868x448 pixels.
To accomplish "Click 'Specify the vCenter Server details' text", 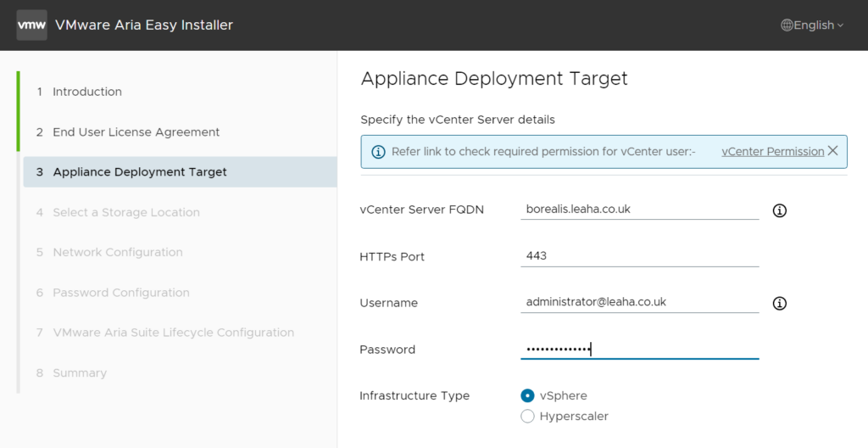I will coord(457,120).
